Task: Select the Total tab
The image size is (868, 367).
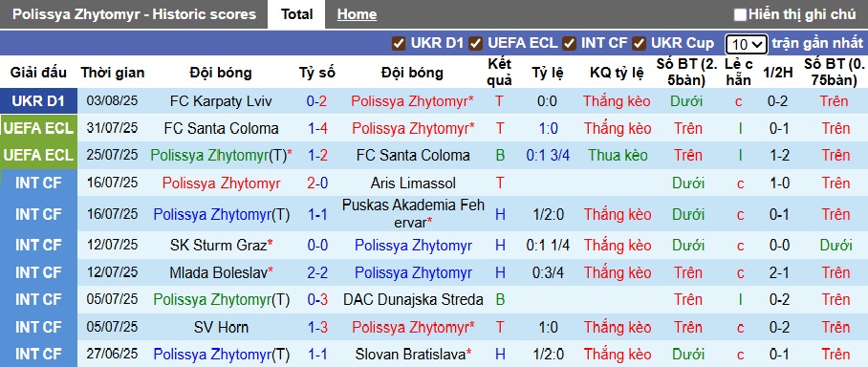Action: coord(296,15)
